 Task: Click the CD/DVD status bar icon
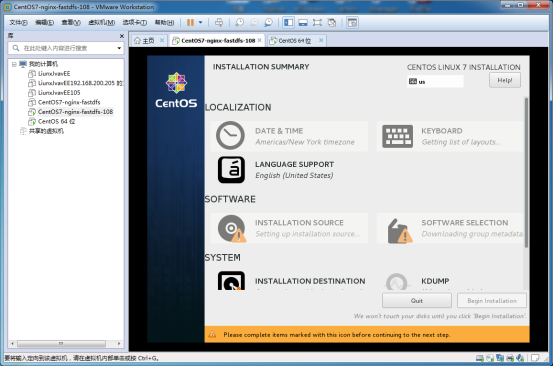point(490,358)
